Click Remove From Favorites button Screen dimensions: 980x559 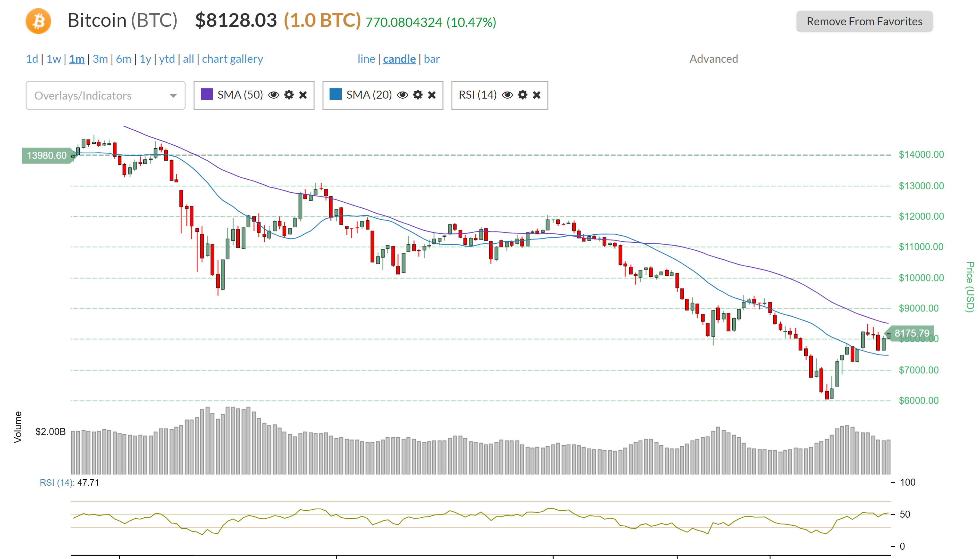pyautogui.click(x=864, y=21)
